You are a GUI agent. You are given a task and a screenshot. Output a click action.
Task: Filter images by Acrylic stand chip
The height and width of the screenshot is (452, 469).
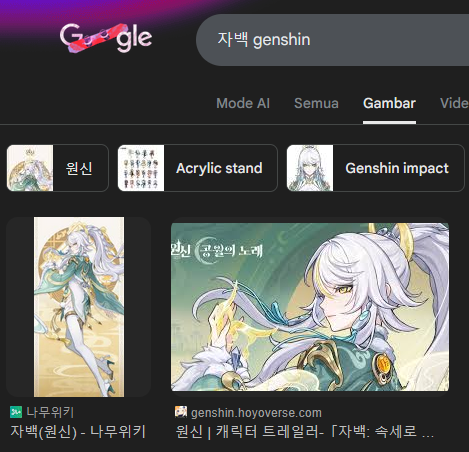point(198,168)
